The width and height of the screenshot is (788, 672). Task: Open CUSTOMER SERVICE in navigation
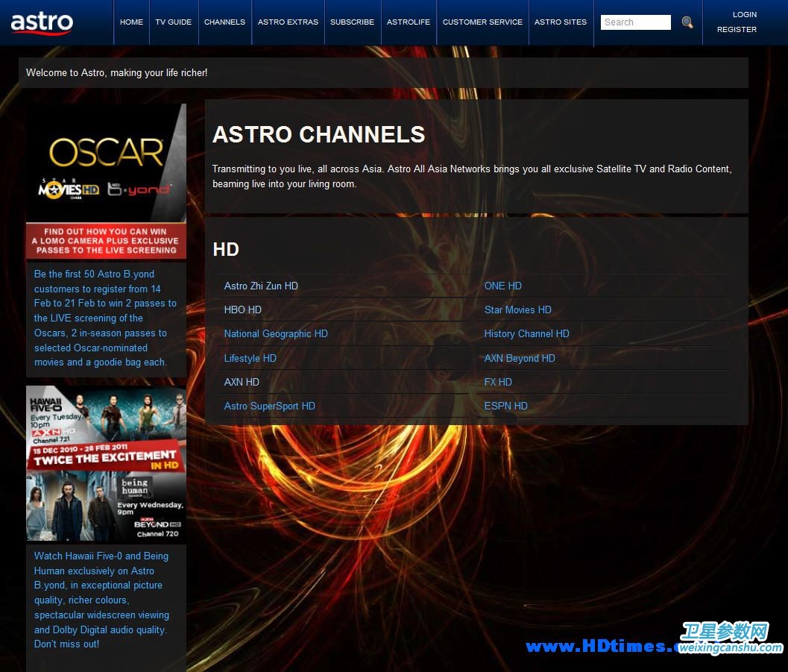482,22
